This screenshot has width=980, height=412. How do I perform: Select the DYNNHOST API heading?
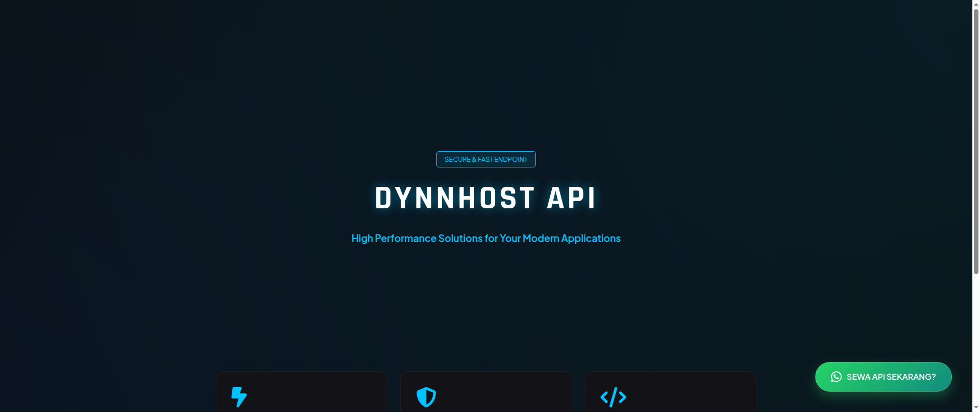point(486,198)
